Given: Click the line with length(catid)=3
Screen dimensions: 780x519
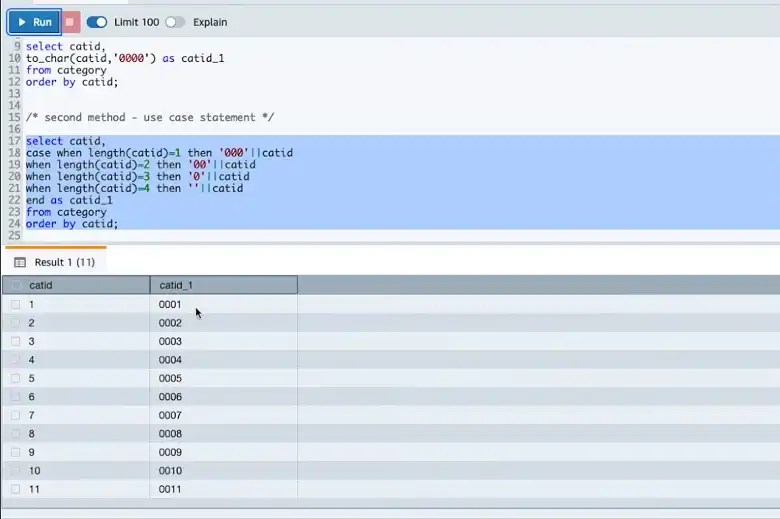Looking at the screenshot, I should [138, 176].
